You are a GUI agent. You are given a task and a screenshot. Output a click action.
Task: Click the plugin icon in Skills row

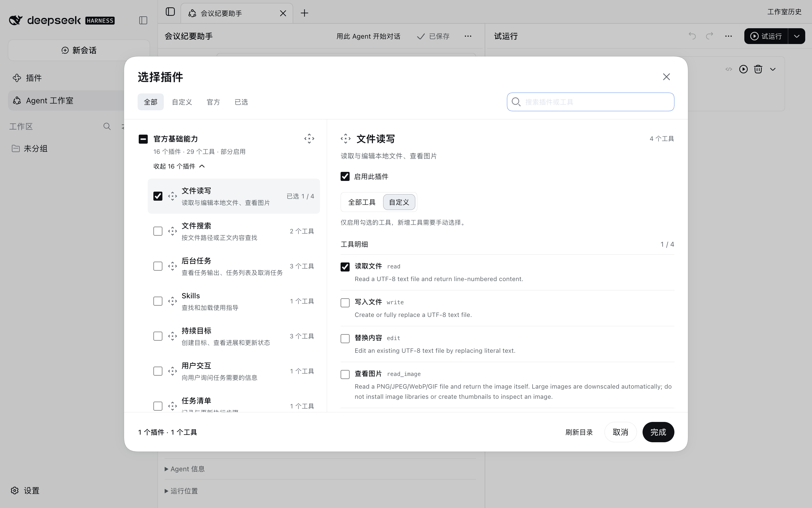[x=173, y=301]
